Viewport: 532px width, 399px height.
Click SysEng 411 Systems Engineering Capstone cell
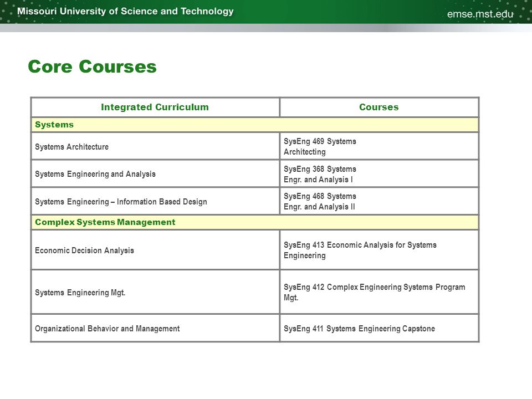379,328
